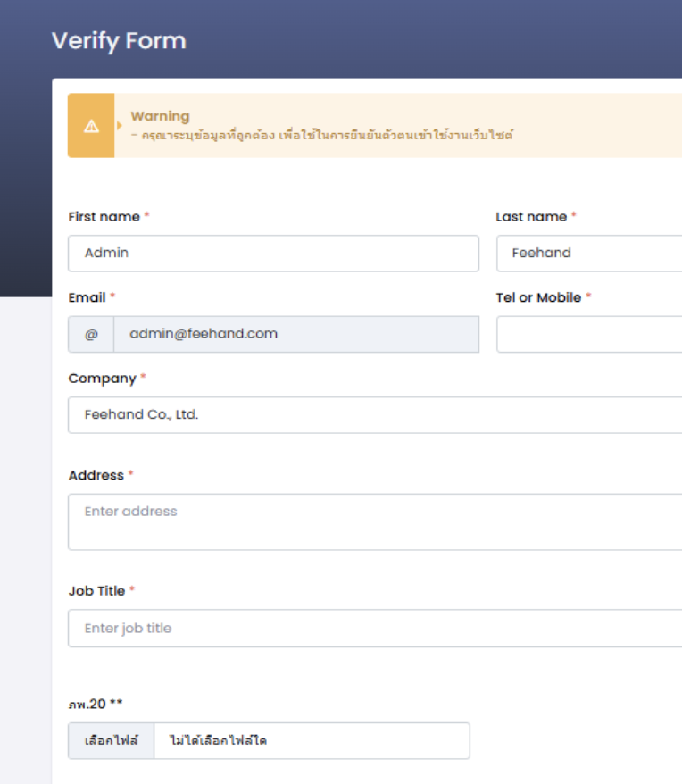Focus the Tel or Mobile input

tap(589, 334)
